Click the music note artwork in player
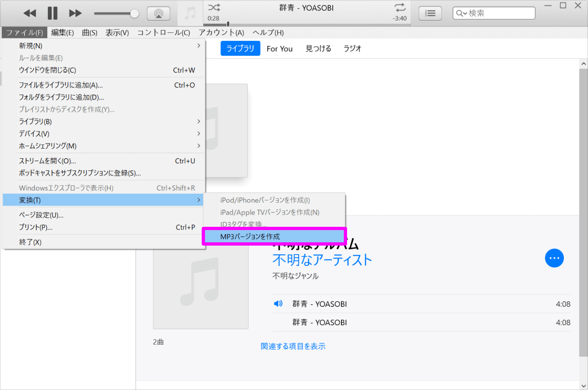588x390 pixels. pos(190,13)
